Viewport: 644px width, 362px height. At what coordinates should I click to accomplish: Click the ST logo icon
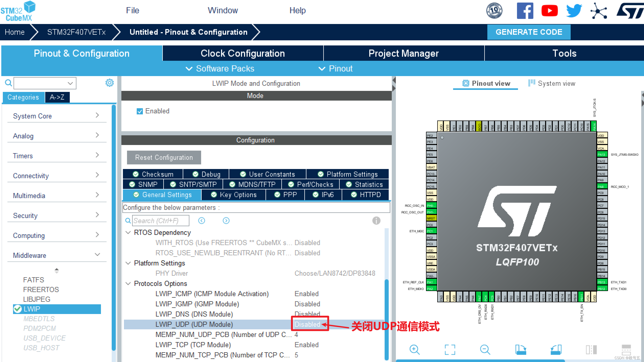[x=630, y=11]
